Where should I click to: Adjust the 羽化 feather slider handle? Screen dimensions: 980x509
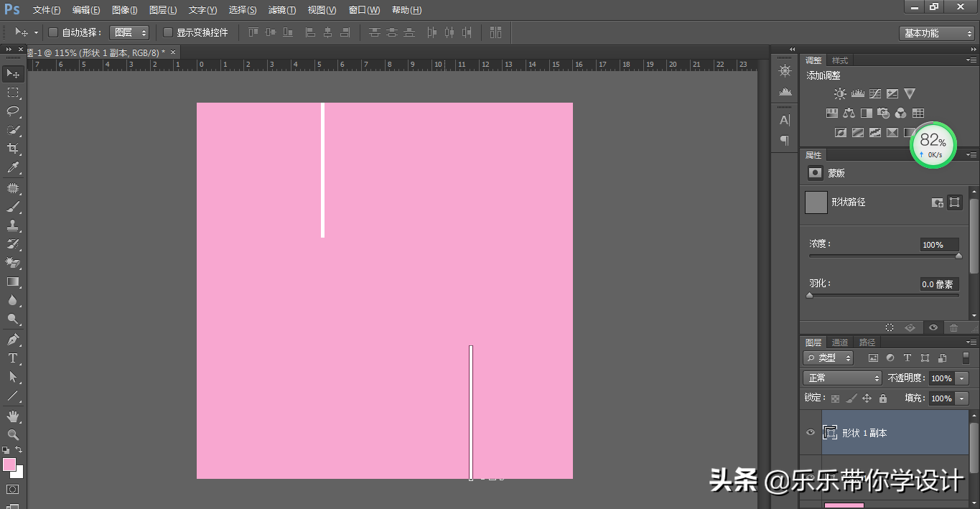[810, 295]
